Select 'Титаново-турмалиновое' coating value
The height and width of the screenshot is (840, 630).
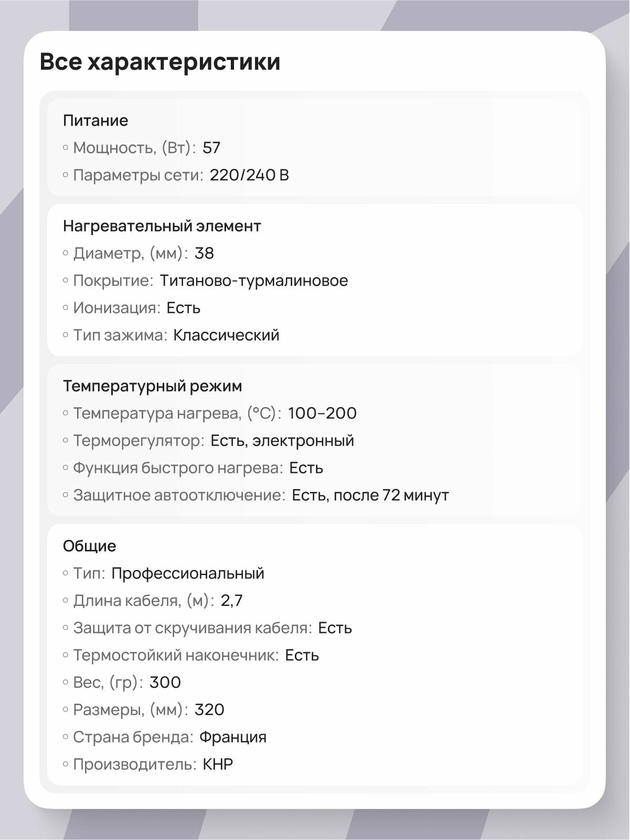(254, 281)
